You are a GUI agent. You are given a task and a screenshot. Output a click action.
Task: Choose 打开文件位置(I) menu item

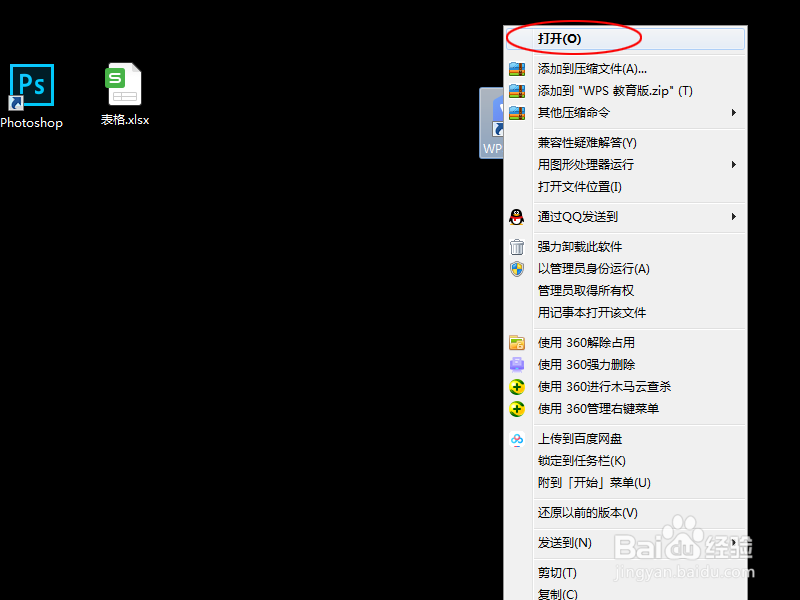[x=625, y=187]
